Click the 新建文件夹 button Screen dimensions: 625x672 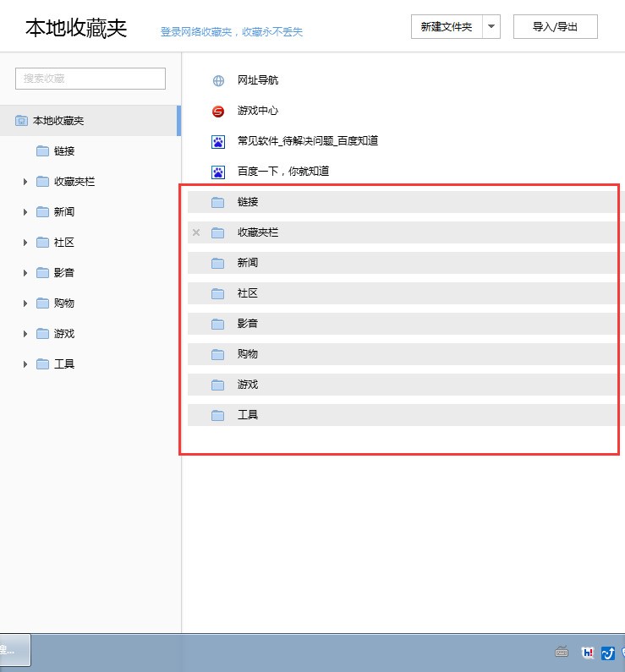[x=447, y=26]
